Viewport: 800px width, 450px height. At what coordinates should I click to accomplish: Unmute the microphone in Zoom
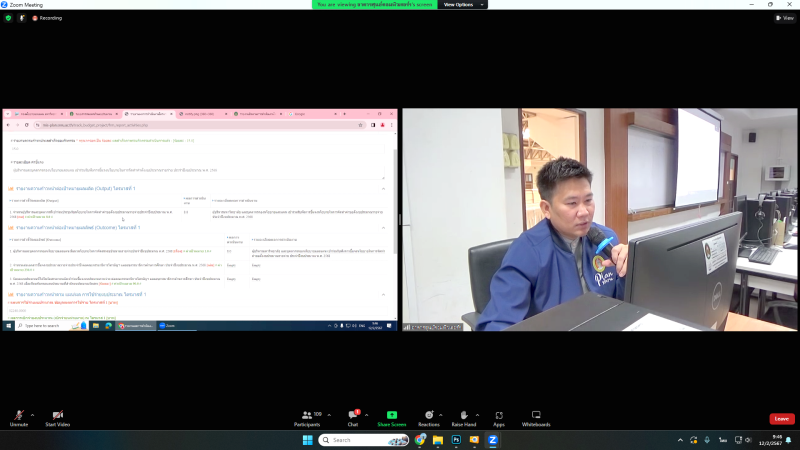pos(19,416)
